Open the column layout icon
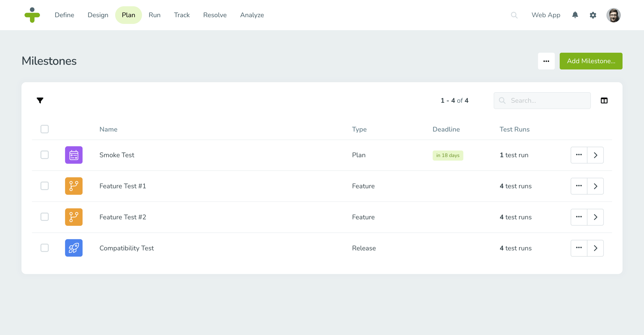 (604, 100)
